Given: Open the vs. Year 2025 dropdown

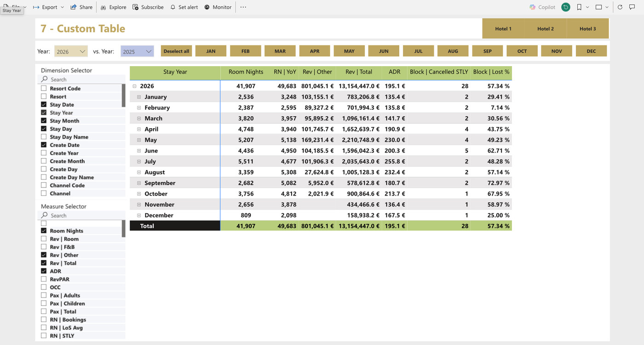Looking at the screenshot, I should pos(137,51).
